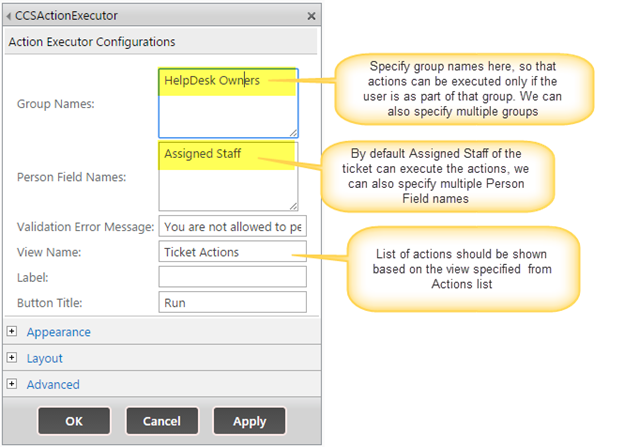Click Group Names text area resize handle
Image resolution: width=624 pixels, height=448 pixels.
coord(293,132)
